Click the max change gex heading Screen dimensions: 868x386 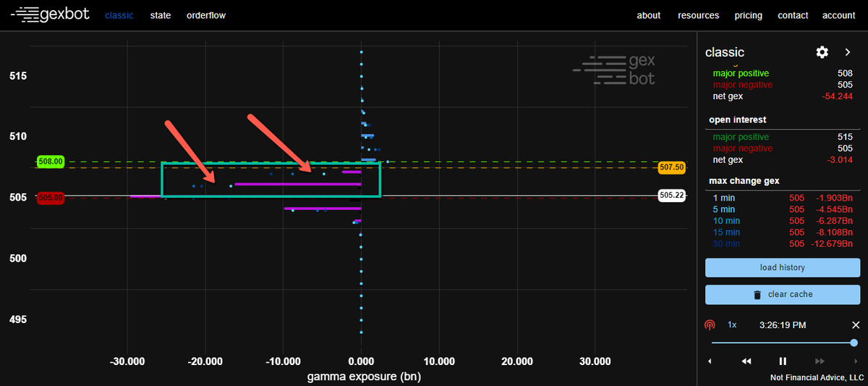tap(746, 180)
